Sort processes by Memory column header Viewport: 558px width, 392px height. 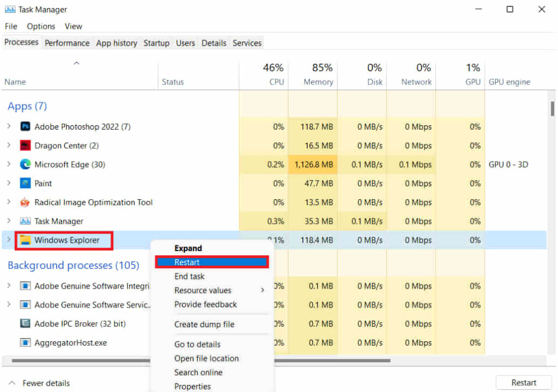(x=318, y=82)
